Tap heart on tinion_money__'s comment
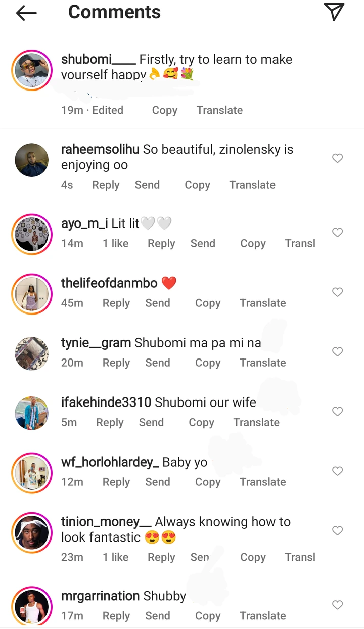Image resolution: width=364 pixels, height=629 pixels. [338, 530]
